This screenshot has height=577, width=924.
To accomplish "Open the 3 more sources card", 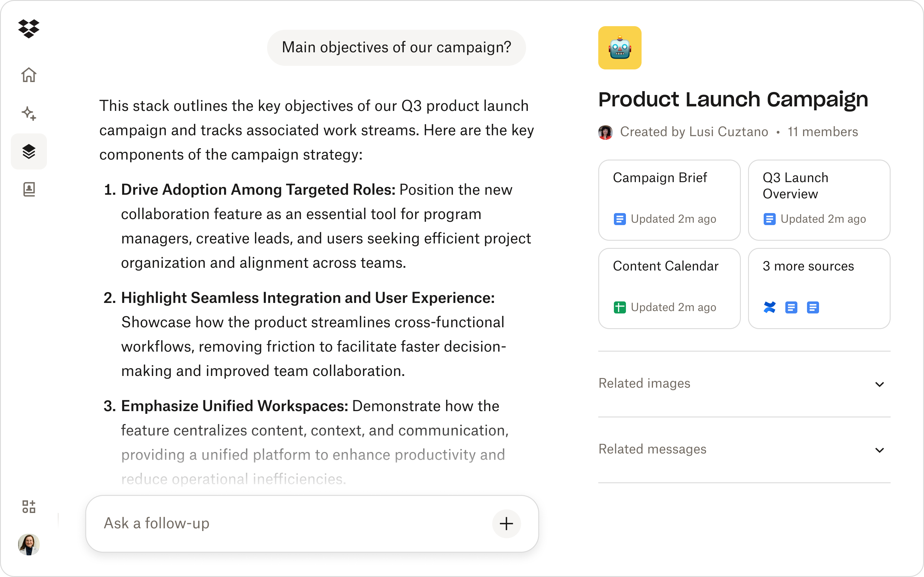I will [819, 289].
